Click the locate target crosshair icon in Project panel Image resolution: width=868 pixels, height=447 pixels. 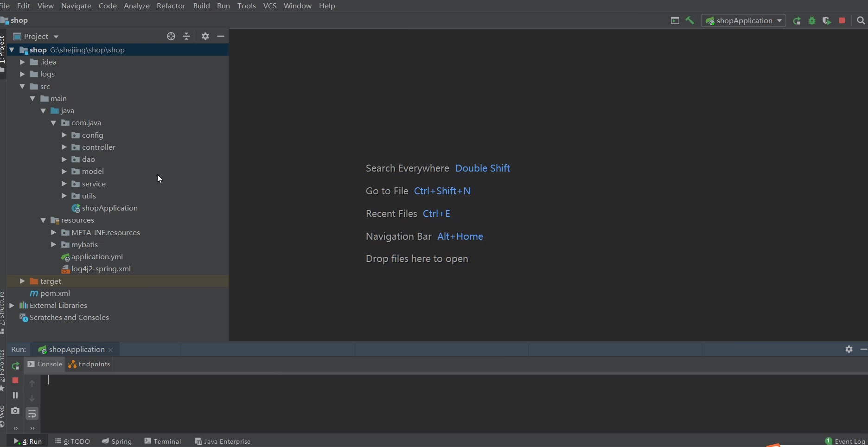pos(171,36)
